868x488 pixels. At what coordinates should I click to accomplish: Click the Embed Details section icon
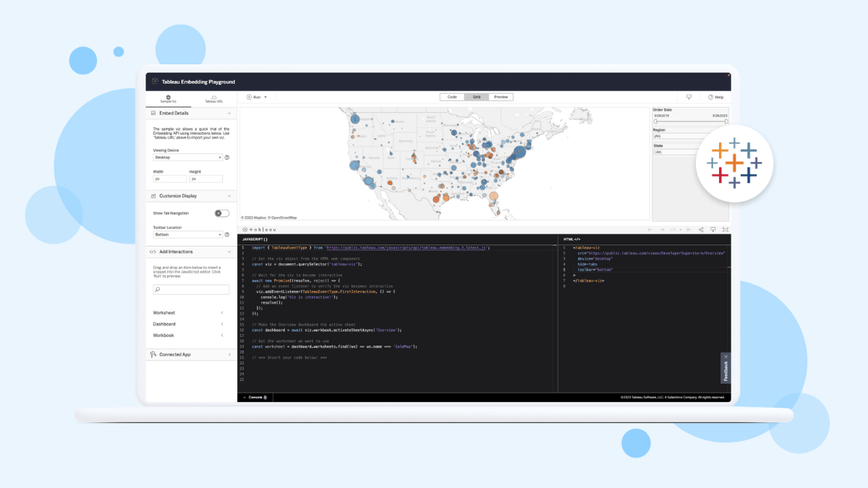[x=153, y=114]
